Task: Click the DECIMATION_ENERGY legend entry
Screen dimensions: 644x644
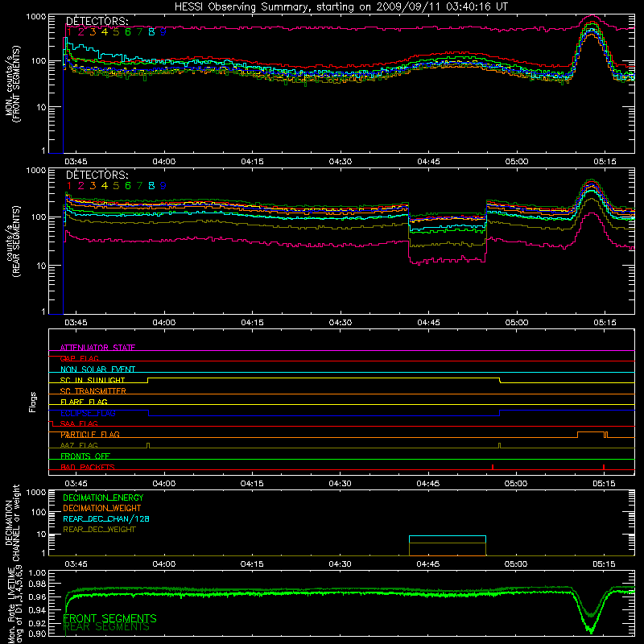Action: [x=103, y=497]
